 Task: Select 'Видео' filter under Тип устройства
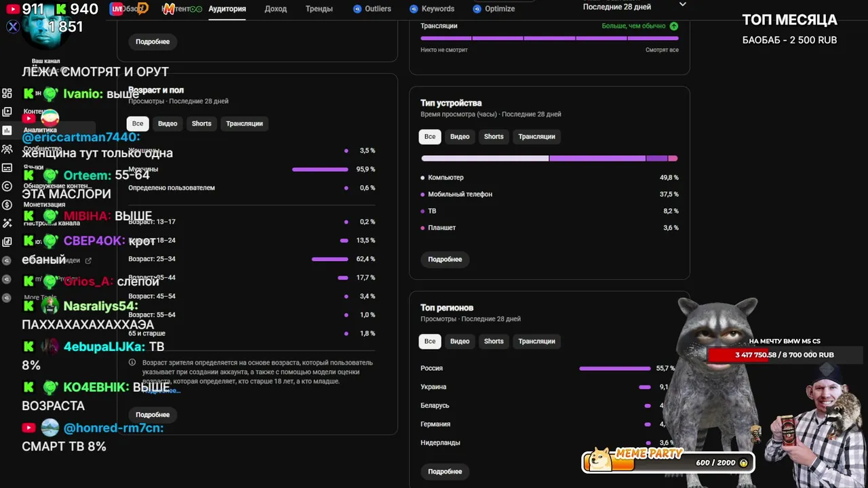coord(460,136)
